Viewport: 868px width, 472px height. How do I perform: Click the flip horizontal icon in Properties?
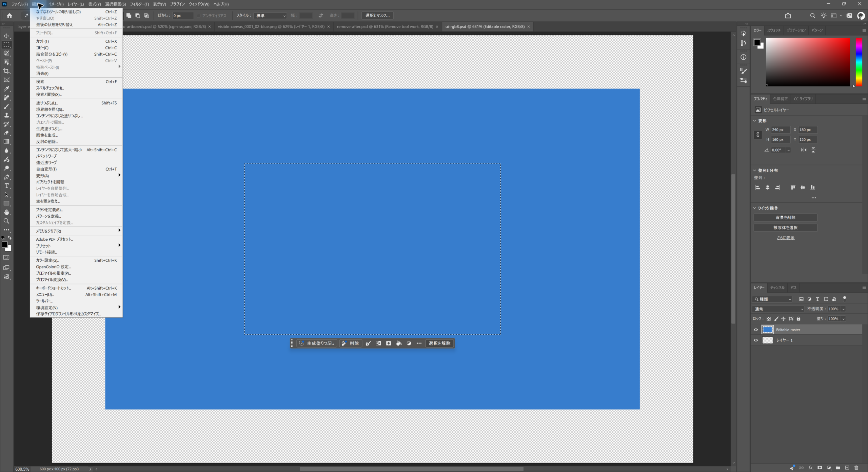[x=804, y=150]
